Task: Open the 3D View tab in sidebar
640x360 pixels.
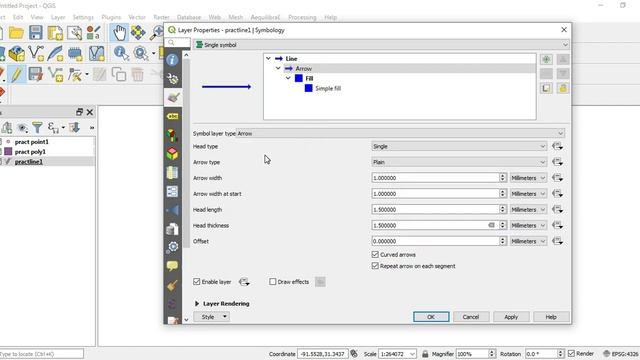Action: point(173,153)
